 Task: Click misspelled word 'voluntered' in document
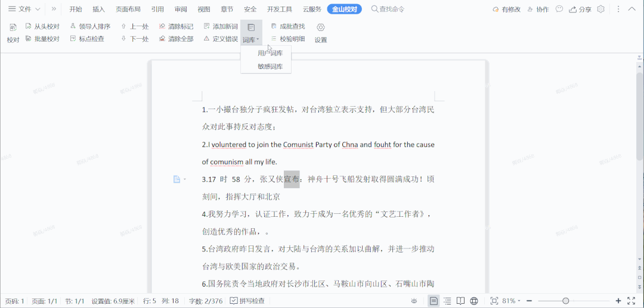229,145
